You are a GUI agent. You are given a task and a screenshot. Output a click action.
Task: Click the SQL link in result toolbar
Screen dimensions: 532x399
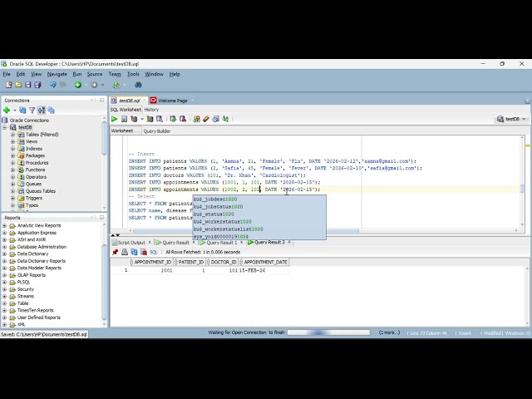[x=154, y=252]
